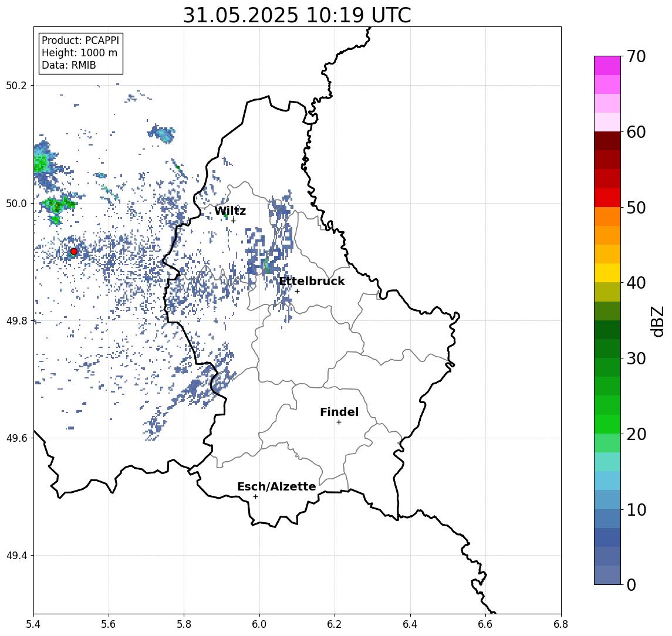Click the latitude tick label 50.0
Viewport: 672px width, 636px height.
pos(16,203)
